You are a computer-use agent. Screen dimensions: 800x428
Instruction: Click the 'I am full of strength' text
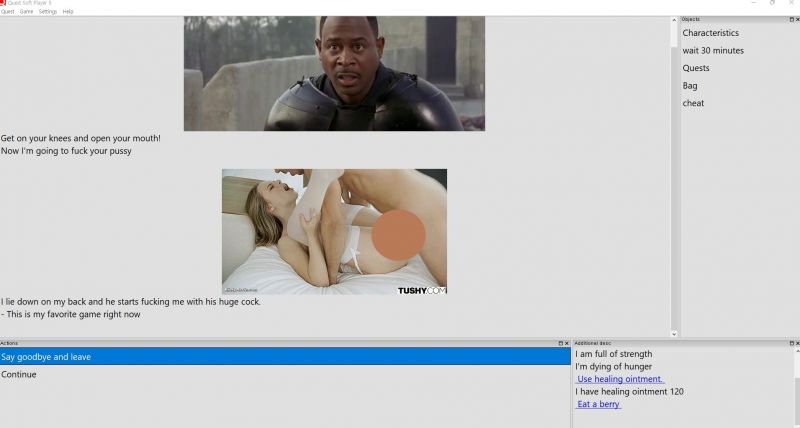[x=614, y=354]
